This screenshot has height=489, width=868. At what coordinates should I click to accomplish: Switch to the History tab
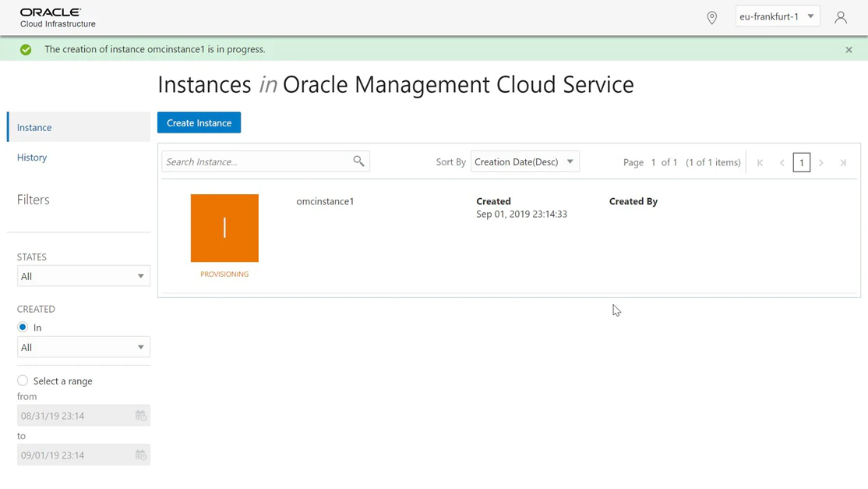(32, 158)
